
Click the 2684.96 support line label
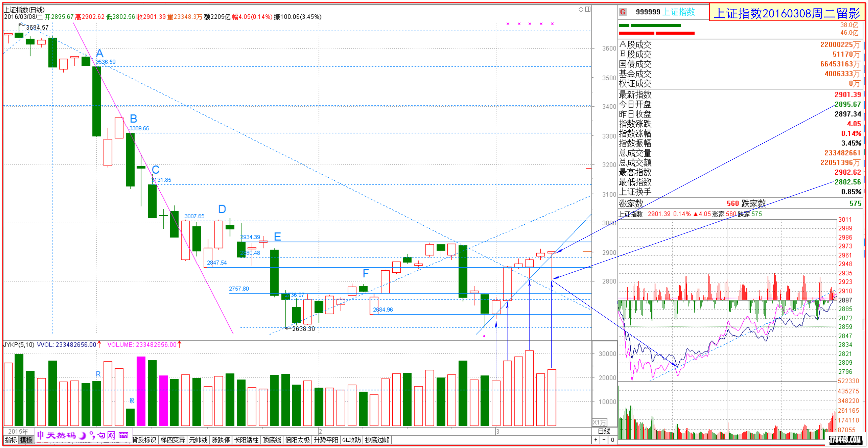(x=383, y=310)
